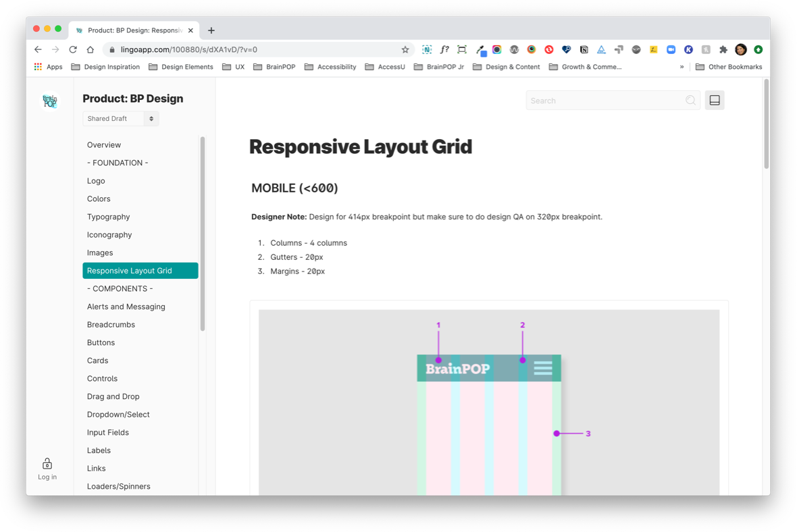Viewport: 797px width, 532px height.
Task: Open the Cards section
Action: (97, 361)
